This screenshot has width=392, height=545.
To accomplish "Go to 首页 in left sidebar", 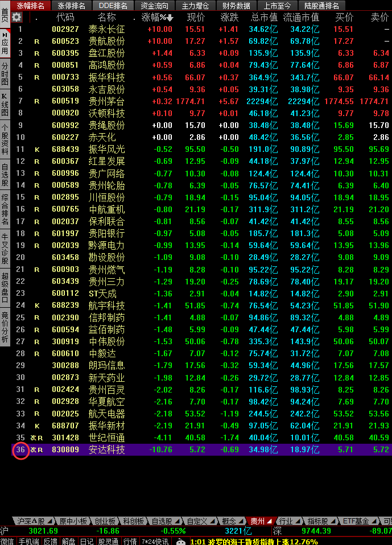I will [x=5, y=15].
